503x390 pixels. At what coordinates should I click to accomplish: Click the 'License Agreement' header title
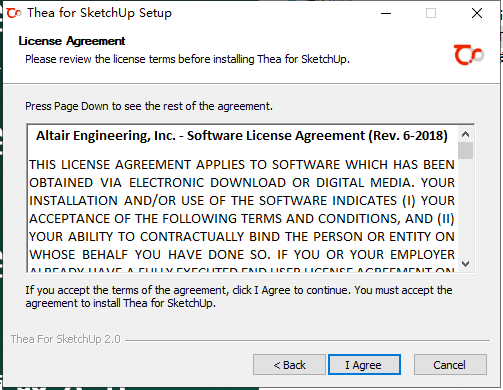(72, 41)
